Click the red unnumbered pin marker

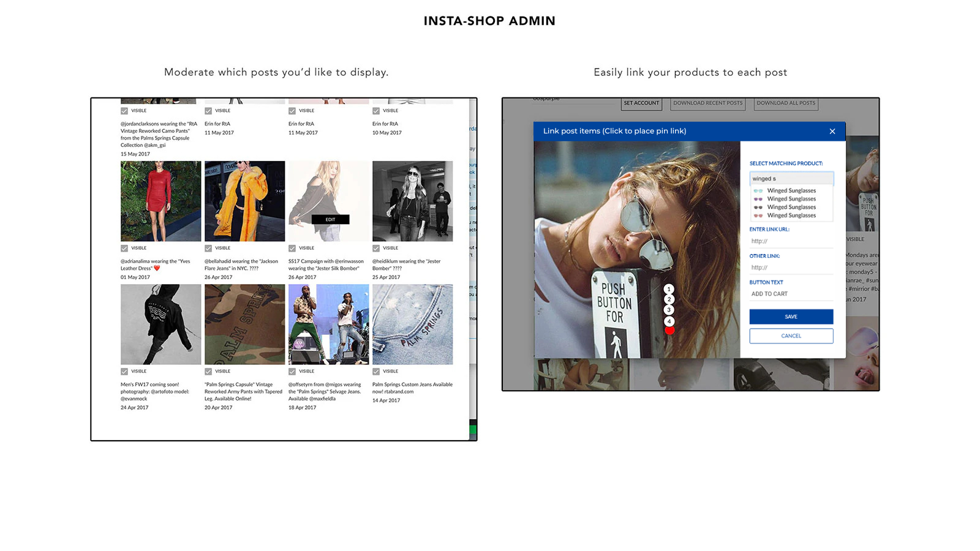[669, 331]
